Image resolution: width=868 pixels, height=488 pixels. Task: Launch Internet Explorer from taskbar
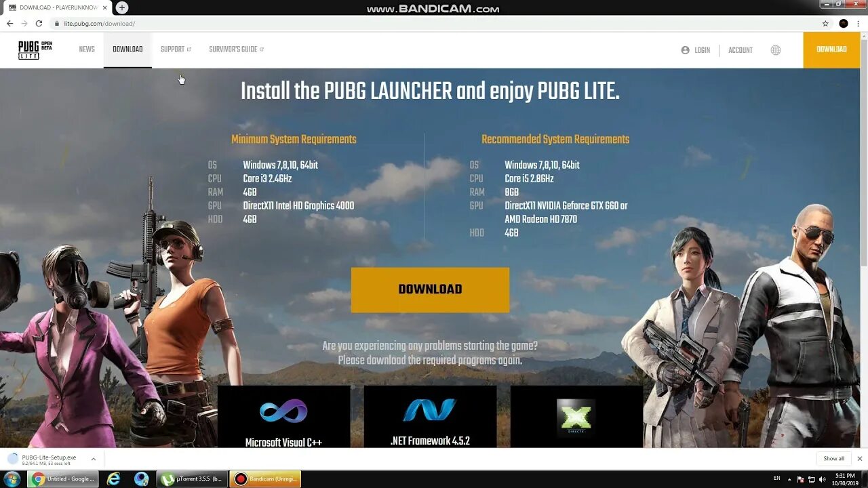(x=113, y=479)
